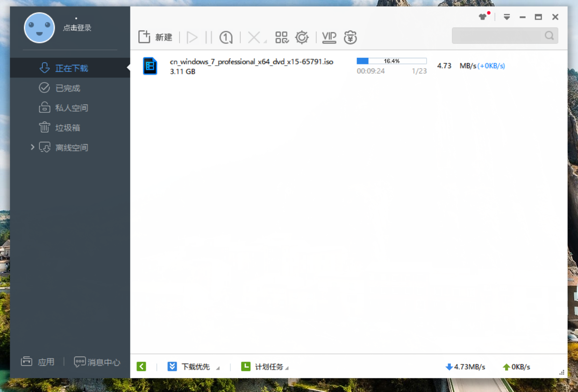Pause all downloading tasks
Screen dimensions: 578x392
[208, 37]
